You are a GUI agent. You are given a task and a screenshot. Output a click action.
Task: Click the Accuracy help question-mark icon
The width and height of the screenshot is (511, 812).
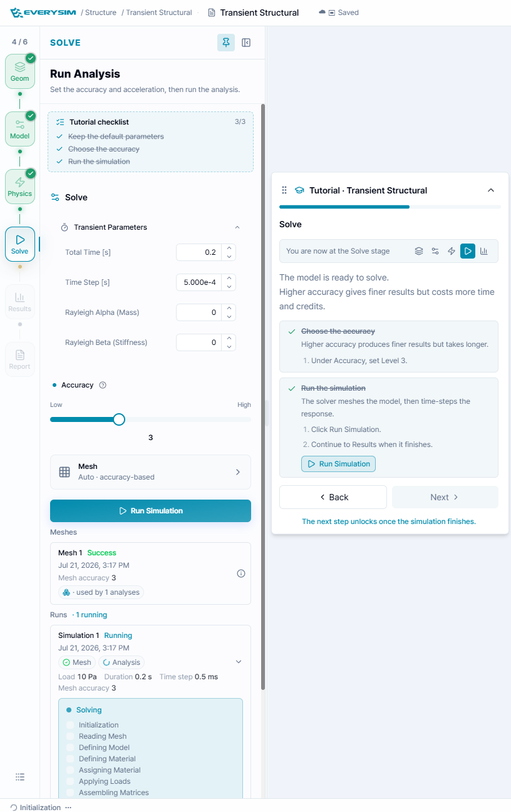pyautogui.click(x=103, y=385)
